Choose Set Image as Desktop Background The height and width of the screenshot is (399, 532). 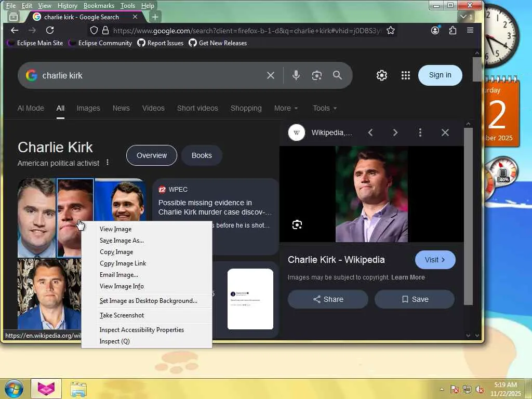(x=147, y=301)
